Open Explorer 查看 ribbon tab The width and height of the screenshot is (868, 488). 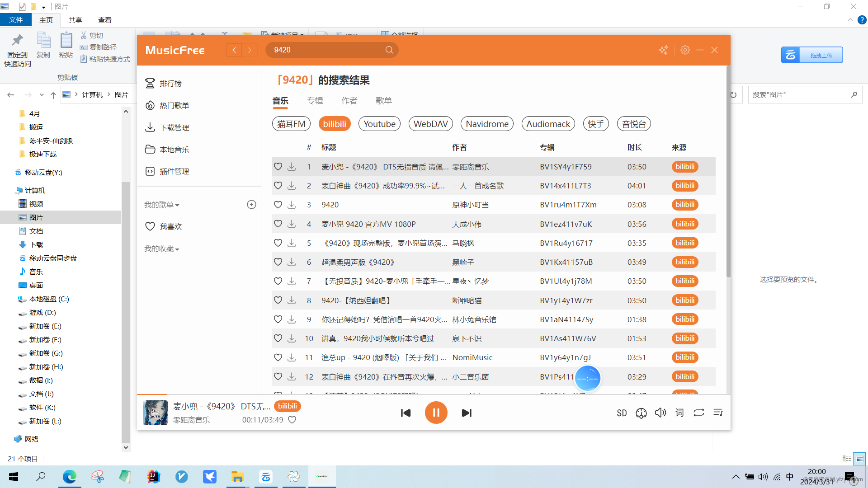click(x=105, y=20)
